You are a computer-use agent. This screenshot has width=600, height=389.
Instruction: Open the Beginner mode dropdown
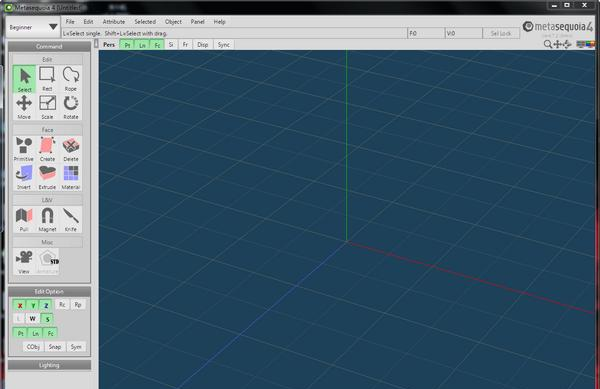pos(33,27)
